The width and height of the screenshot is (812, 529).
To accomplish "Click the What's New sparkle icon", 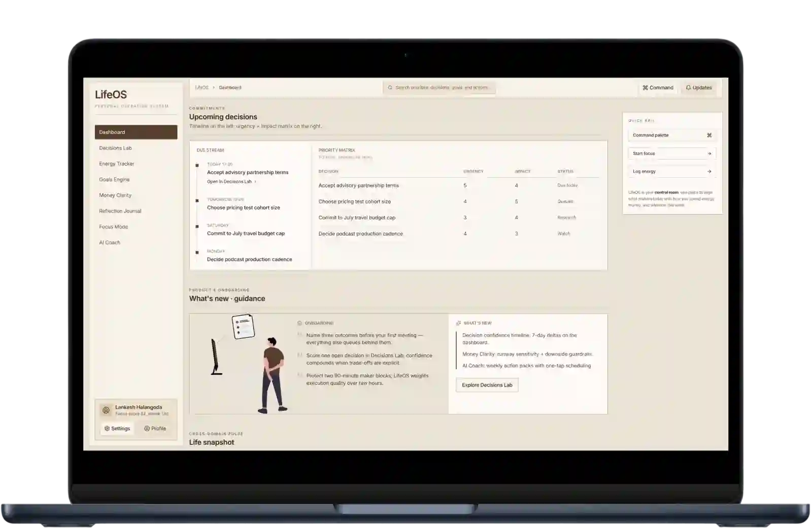I will coord(458,323).
